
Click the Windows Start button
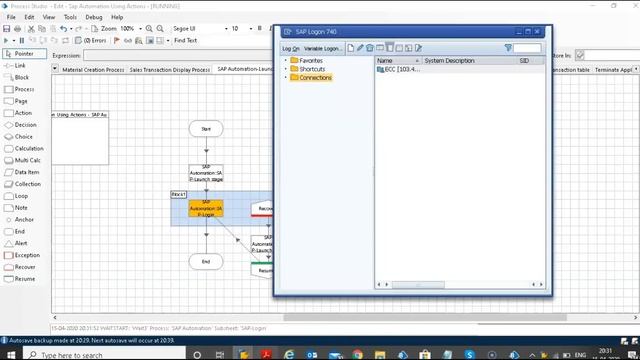point(11,354)
